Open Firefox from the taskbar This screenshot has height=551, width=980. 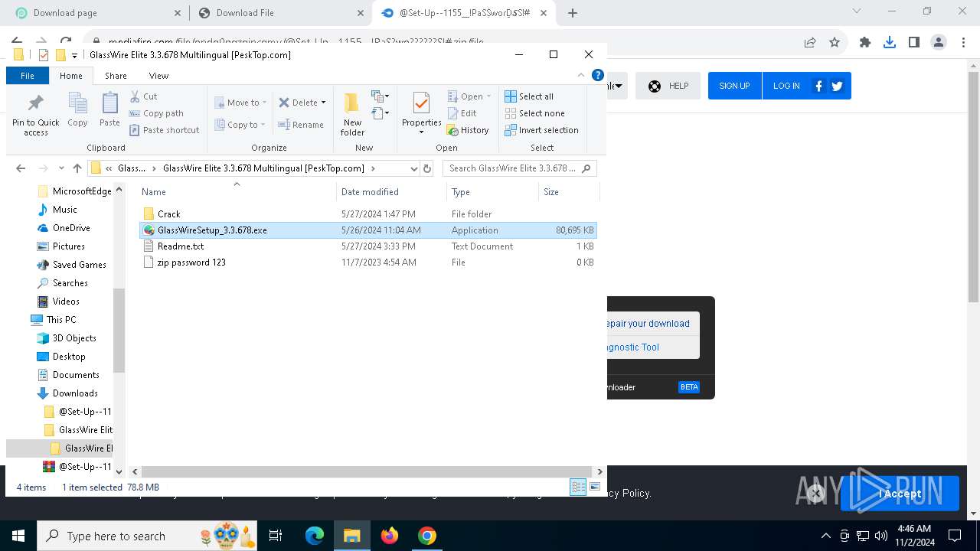(x=390, y=536)
